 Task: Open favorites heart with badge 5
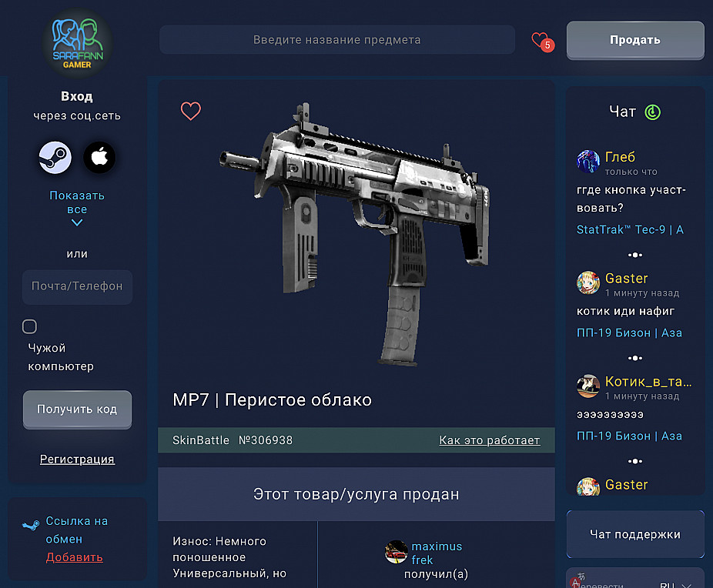[543, 42]
